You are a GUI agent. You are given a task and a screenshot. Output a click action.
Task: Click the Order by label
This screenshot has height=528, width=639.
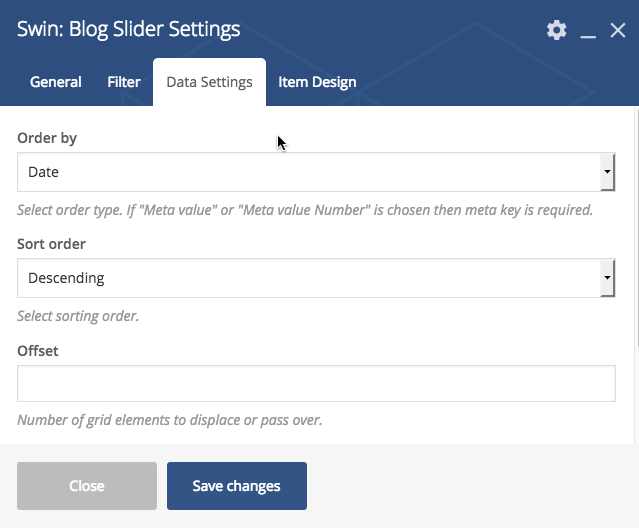click(47, 138)
